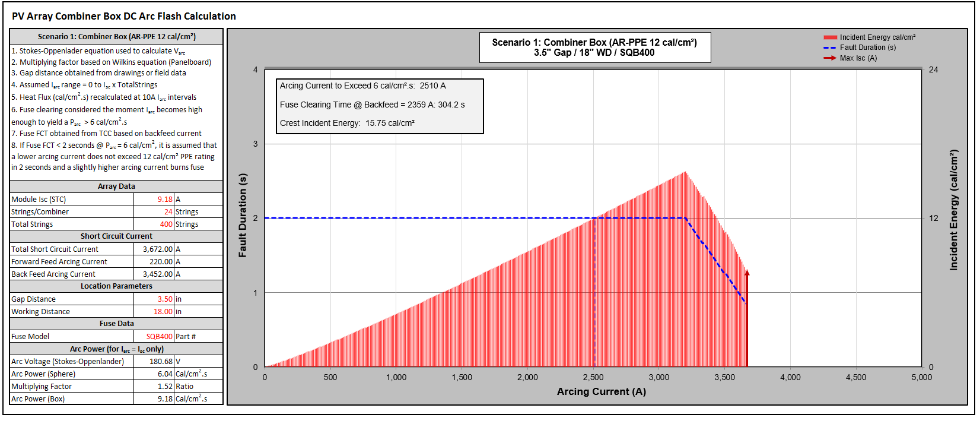Select the Working Distance value of 18.00
980x427 pixels.
[154, 312]
